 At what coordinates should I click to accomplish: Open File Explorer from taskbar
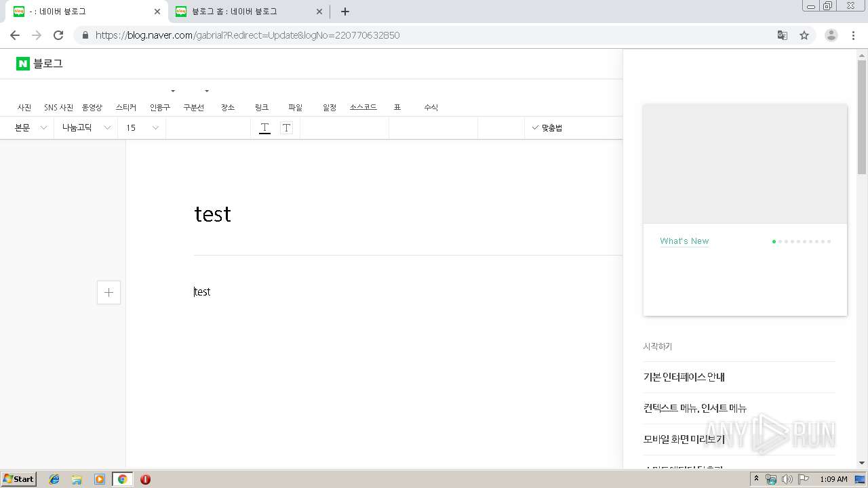(x=77, y=479)
